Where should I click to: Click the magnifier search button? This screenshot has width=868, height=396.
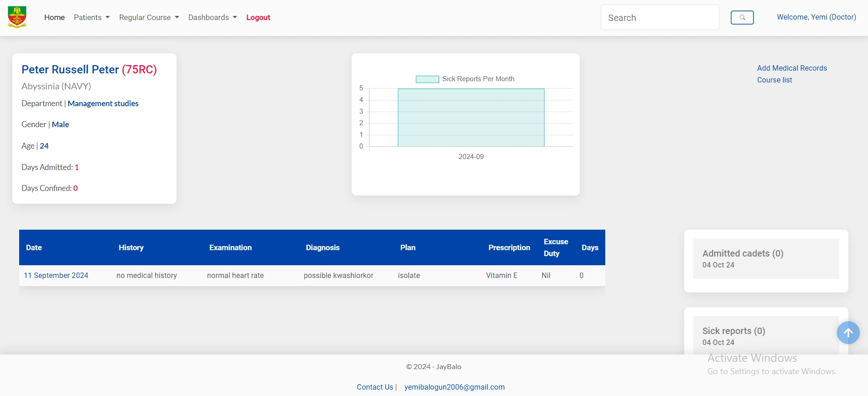742,17
